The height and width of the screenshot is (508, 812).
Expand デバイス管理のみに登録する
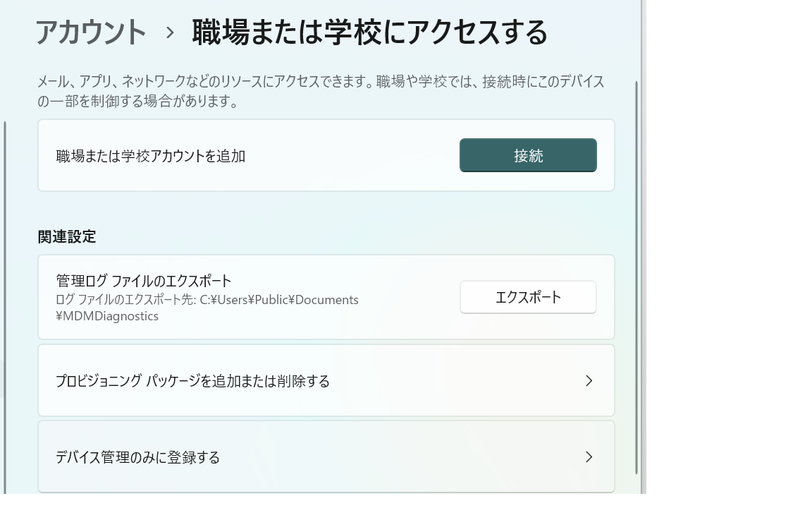coord(326,457)
